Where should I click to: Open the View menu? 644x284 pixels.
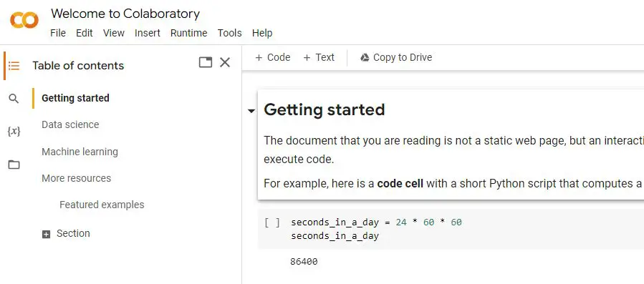pos(114,33)
